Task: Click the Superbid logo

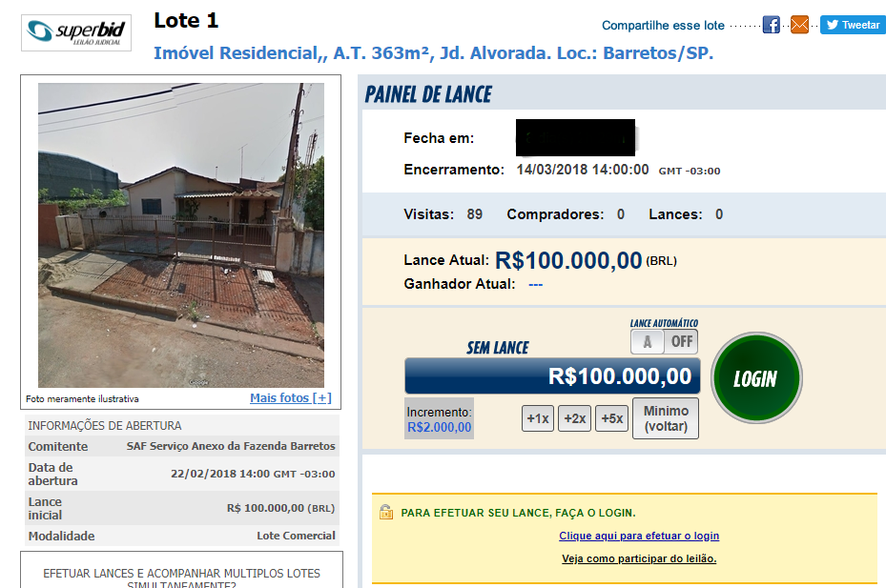Action: point(76,32)
